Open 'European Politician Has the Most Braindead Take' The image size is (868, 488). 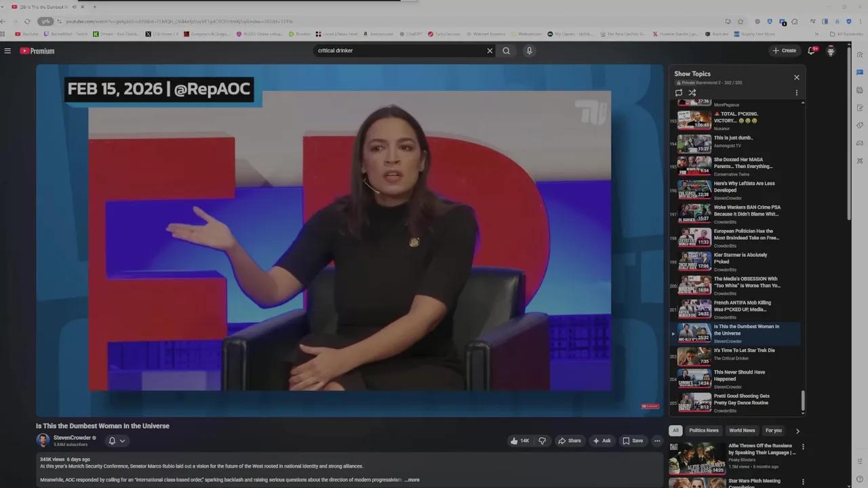(x=736, y=238)
